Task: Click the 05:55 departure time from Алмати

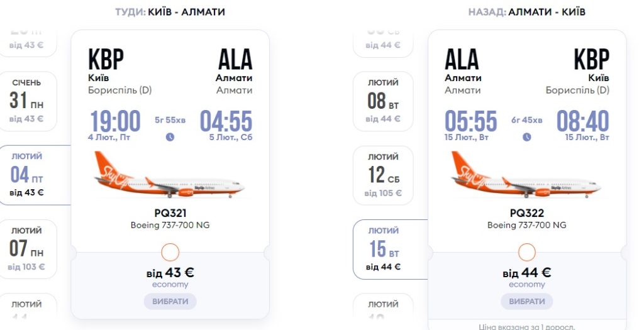Action: (471, 121)
